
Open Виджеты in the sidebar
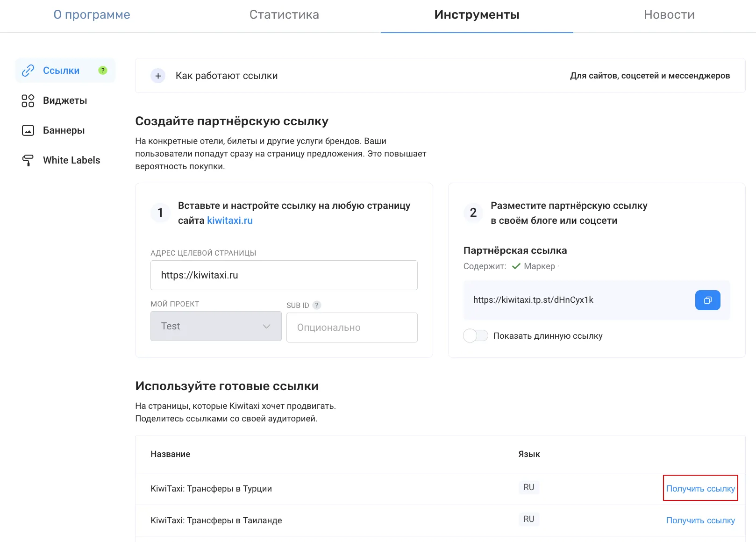[65, 100]
